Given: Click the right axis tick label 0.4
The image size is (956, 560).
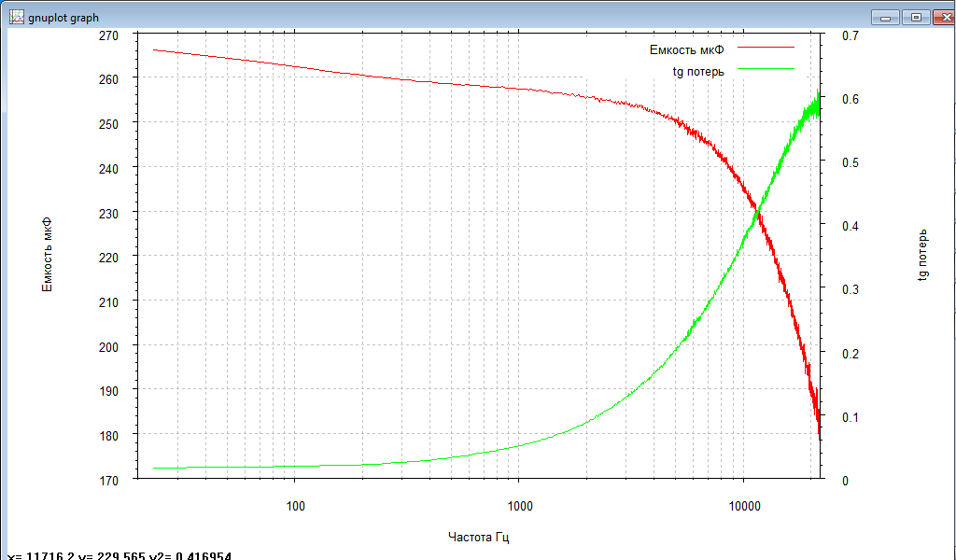Looking at the screenshot, I should coord(850,226).
